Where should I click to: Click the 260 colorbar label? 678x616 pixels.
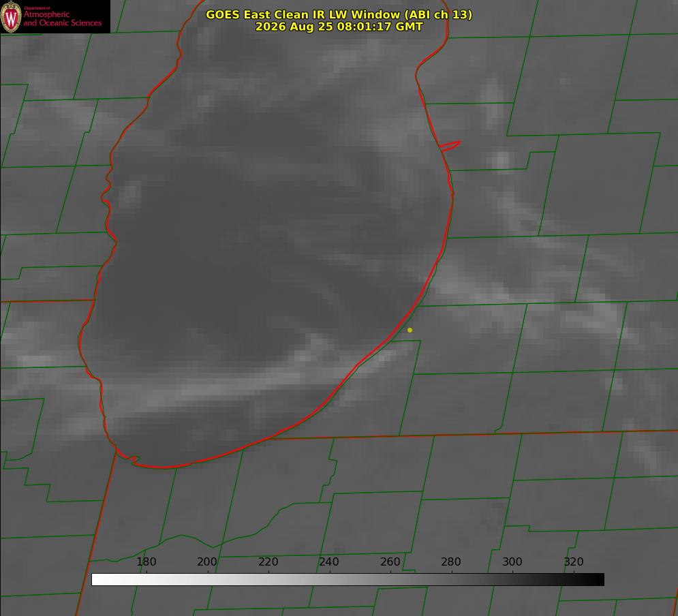[x=390, y=561]
